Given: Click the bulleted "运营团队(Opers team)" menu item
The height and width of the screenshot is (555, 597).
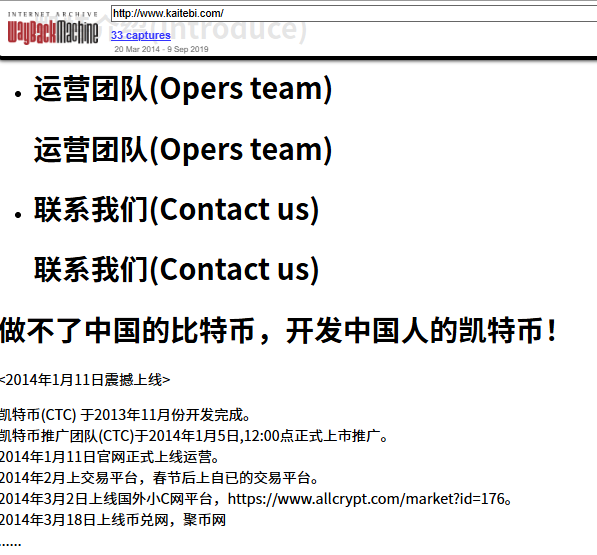Looking at the screenshot, I should click(183, 89).
